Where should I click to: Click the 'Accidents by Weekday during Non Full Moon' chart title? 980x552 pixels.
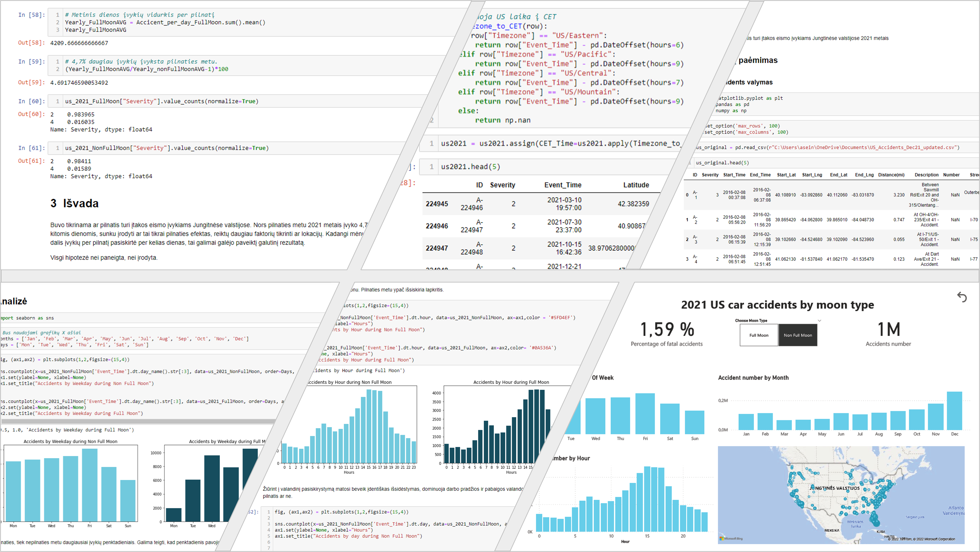[x=70, y=441]
